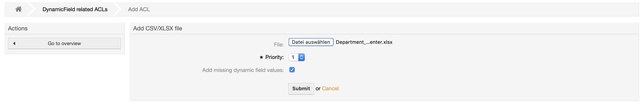Click the File: field label
Screen dimensions: 644x105
[278, 45]
